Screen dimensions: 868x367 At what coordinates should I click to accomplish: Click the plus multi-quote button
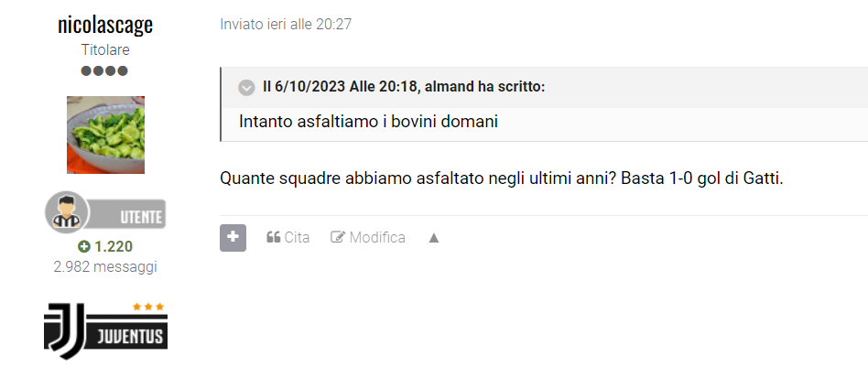click(x=233, y=238)
